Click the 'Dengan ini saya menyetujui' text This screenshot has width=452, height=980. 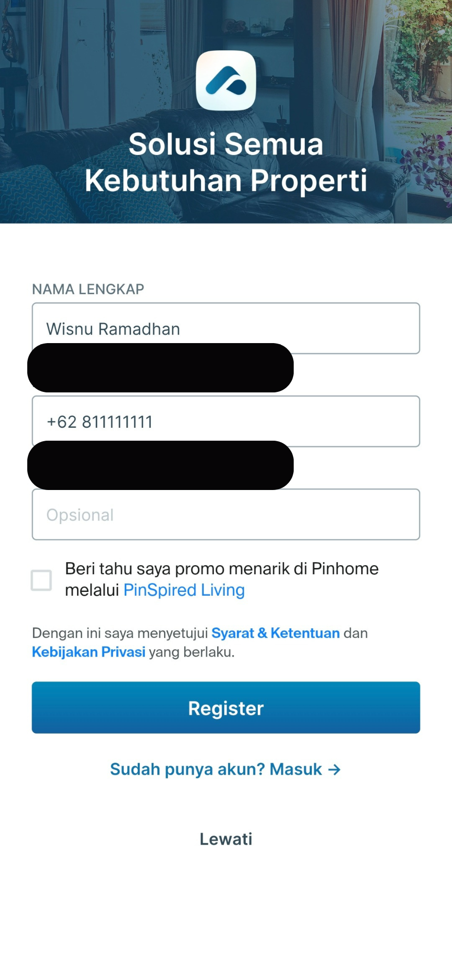click(120, 633)
